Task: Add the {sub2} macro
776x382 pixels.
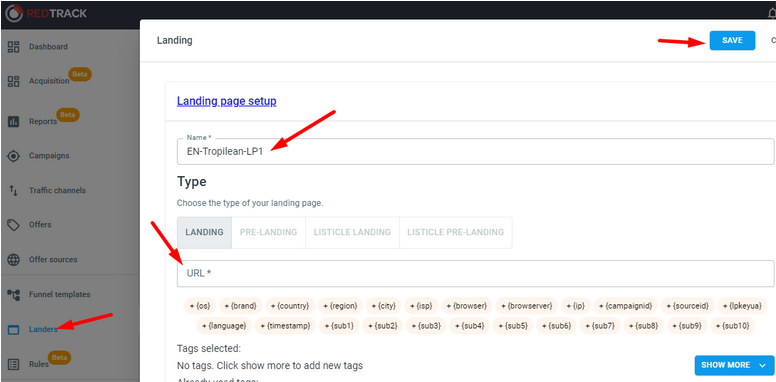Action: point(382,326)
